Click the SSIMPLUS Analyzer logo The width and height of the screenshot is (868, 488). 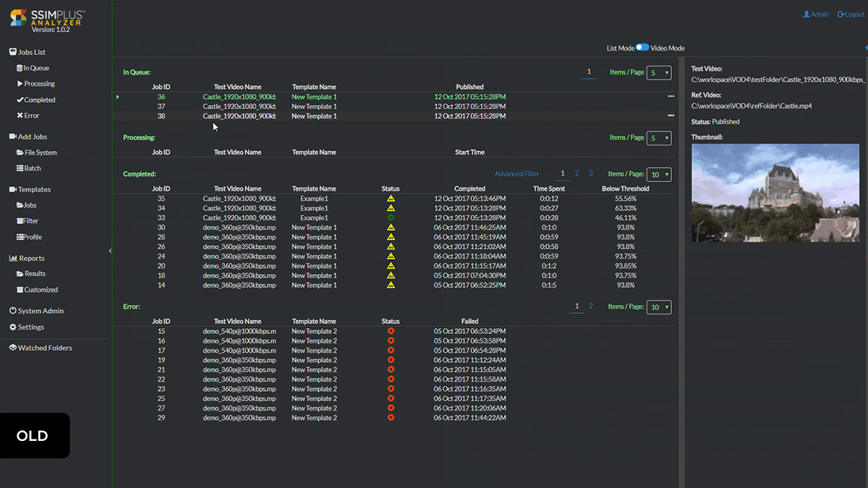point(48,20)
